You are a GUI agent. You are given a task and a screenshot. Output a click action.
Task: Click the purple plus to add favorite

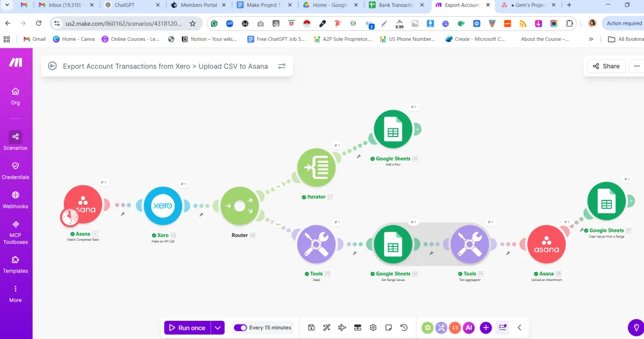click(x=486, y=327)
